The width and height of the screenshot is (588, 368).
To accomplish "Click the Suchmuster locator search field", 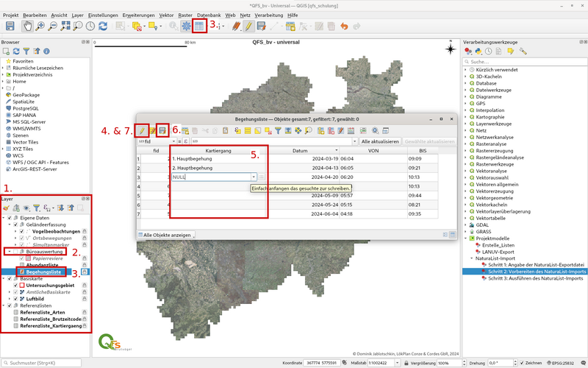I will coord(41,363).
